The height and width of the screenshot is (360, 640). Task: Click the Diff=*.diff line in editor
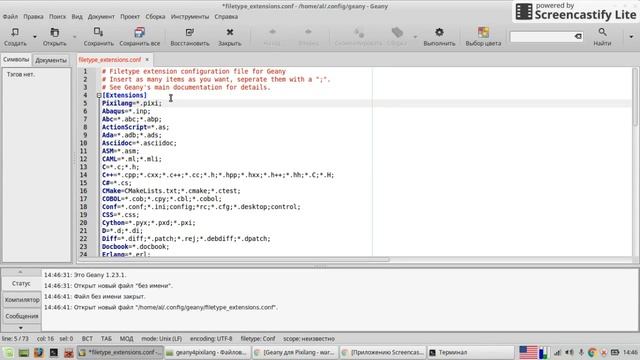(186, 239)
